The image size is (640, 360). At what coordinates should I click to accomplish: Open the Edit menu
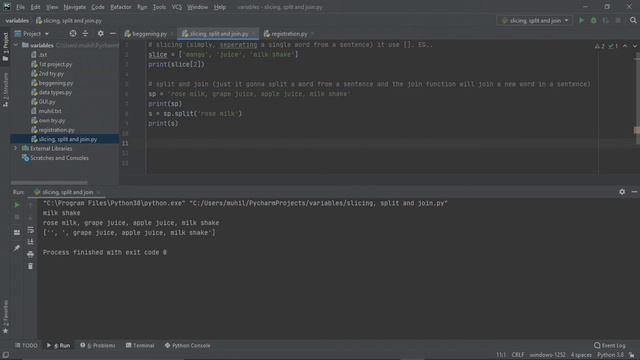pos(36,7)
